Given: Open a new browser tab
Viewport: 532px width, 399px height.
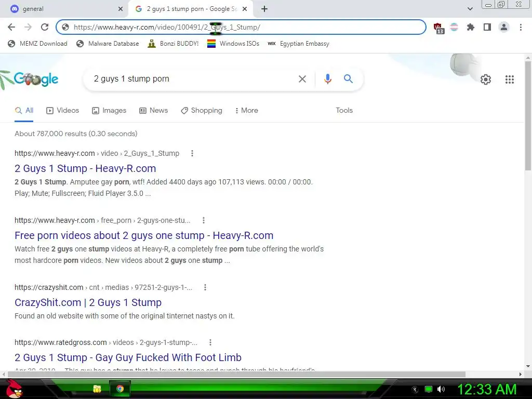Looking at the screenshot, I should [264, 9].
